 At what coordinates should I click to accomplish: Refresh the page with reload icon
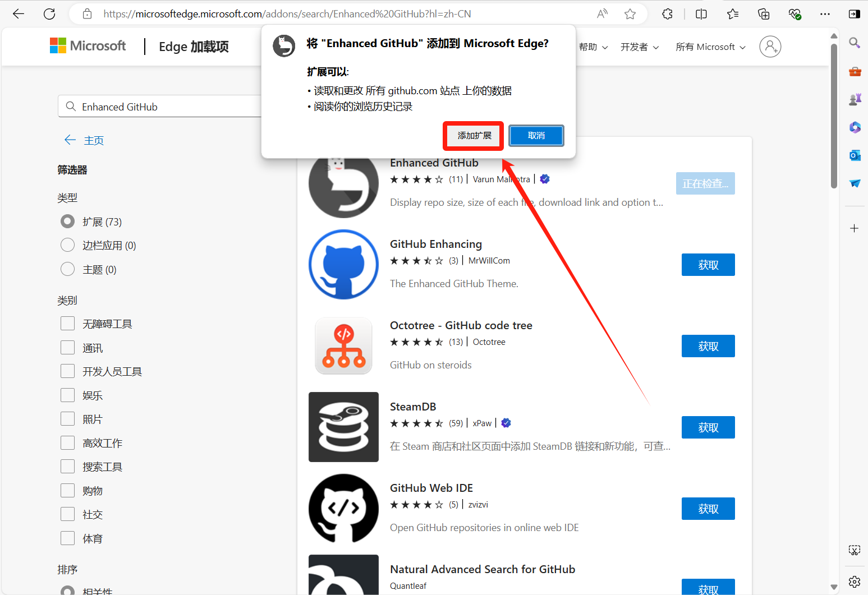(49, 14)
